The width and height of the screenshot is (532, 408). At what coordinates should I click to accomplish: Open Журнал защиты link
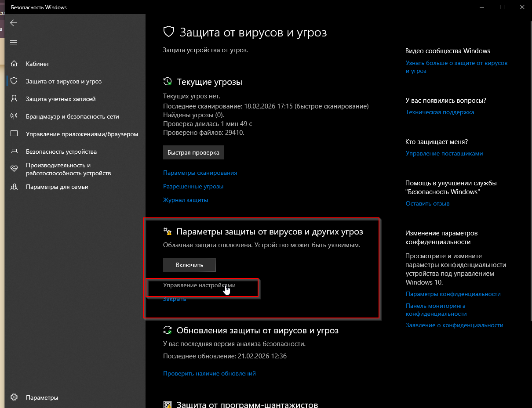pos(186,200)
